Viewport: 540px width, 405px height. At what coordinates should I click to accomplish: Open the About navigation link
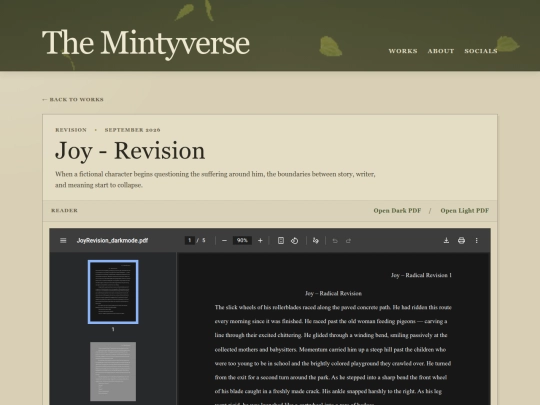[441, 51]
